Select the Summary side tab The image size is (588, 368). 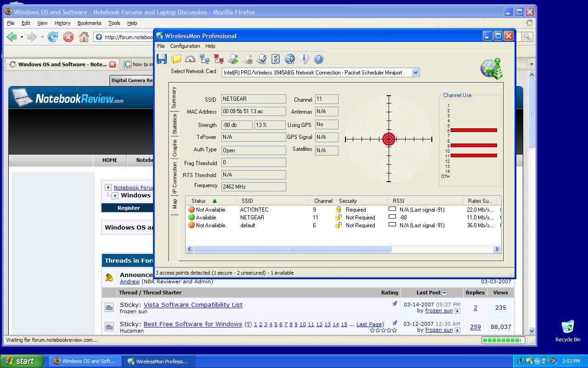coord(174,98)
